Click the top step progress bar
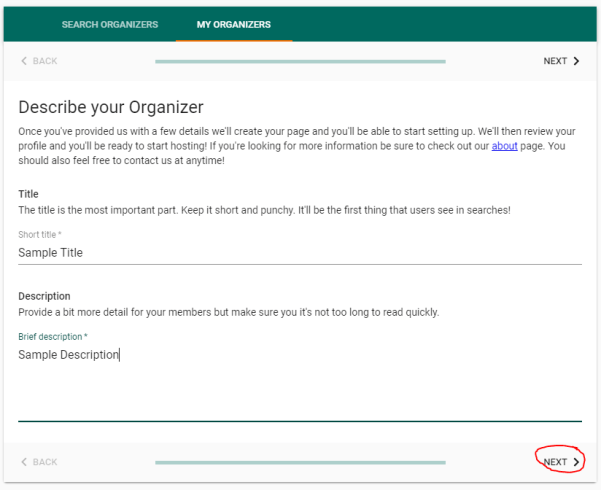Screen dimensions: 601x490 [300, 61]
